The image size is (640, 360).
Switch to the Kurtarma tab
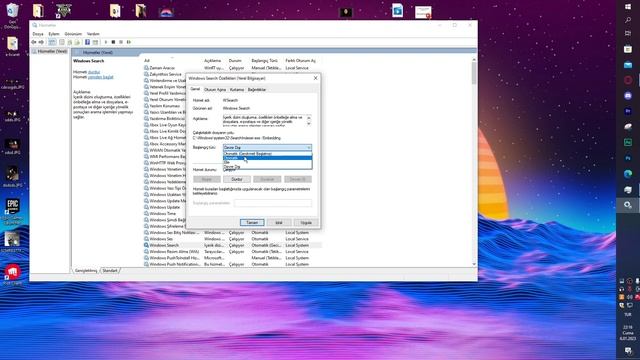(237, 89)
